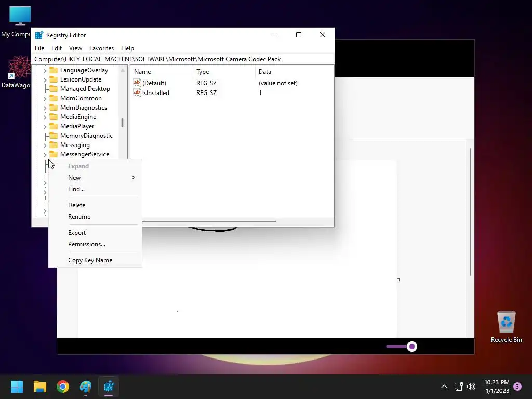Select Find... from context menu
Screen dimensions: 532x399
pos(95,189)
